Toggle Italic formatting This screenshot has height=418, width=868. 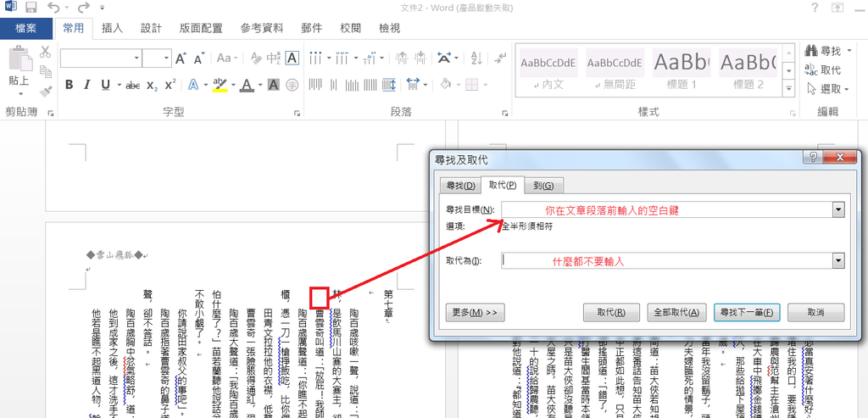tap(87, 85)
